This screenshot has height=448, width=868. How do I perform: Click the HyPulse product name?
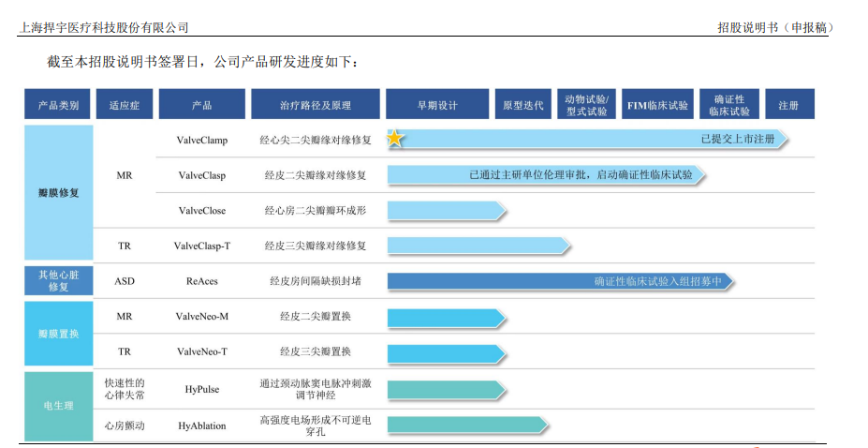point(201,389)
